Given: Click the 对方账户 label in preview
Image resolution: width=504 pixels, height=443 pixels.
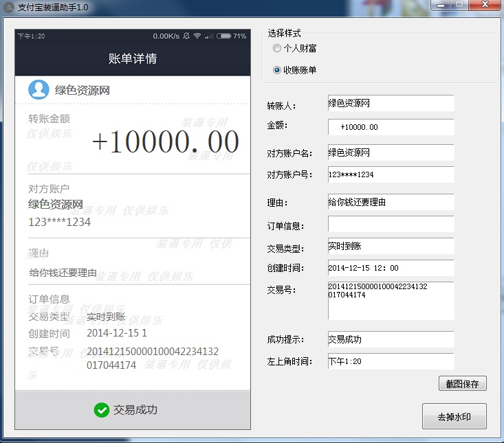Looking at the screenshot, I should pyautogui.click(x=49, y=189).
